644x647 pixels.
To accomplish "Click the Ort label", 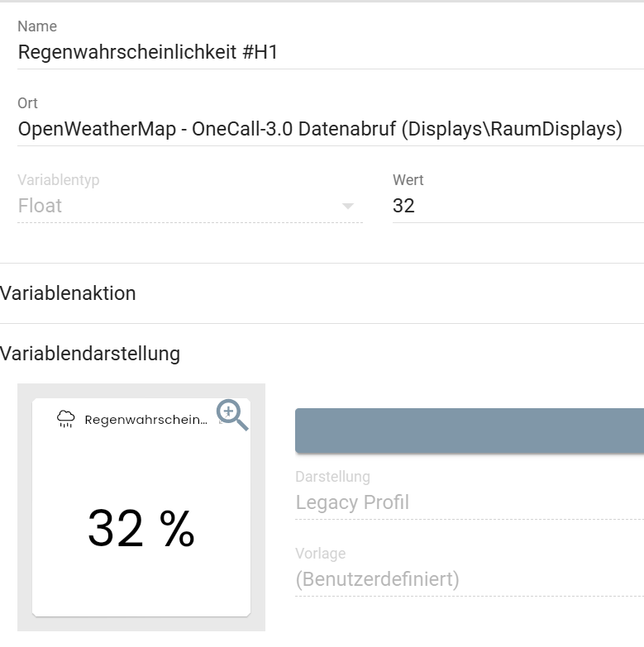I will coord(27,103).
